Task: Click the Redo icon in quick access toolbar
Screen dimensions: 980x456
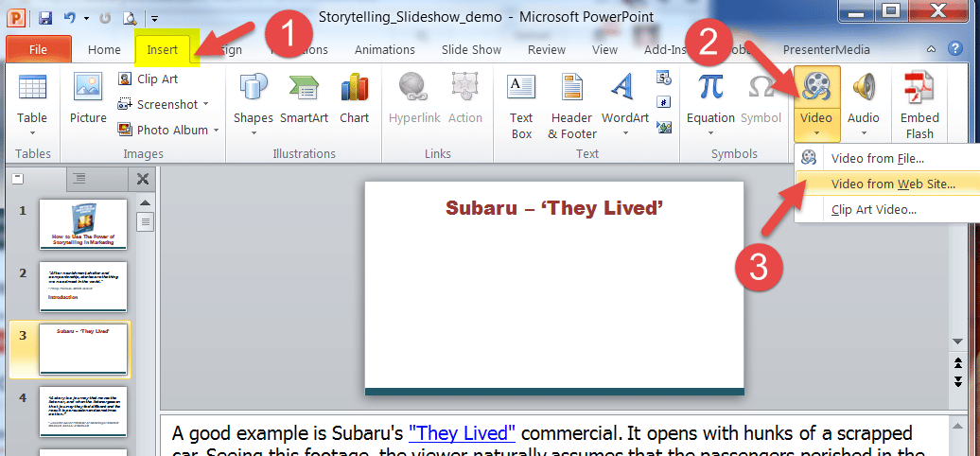Action: click(x=105, y=17)
